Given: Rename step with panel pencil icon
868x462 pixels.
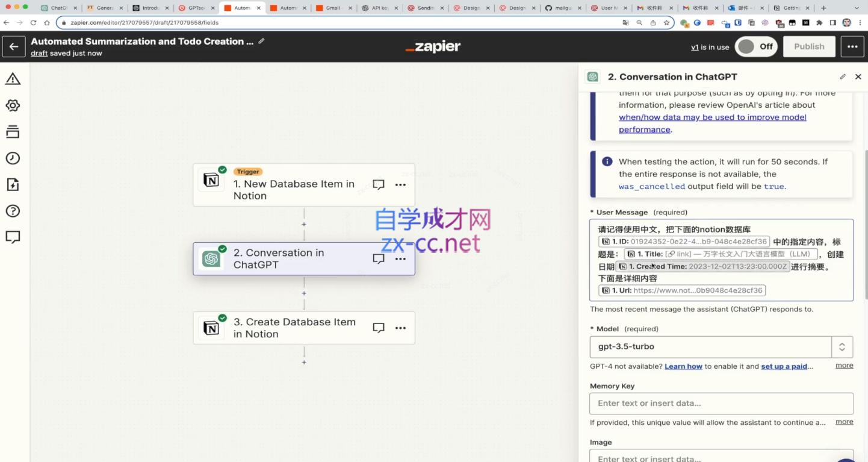Looking at the screenshot, I should click(x=843, y=77).
